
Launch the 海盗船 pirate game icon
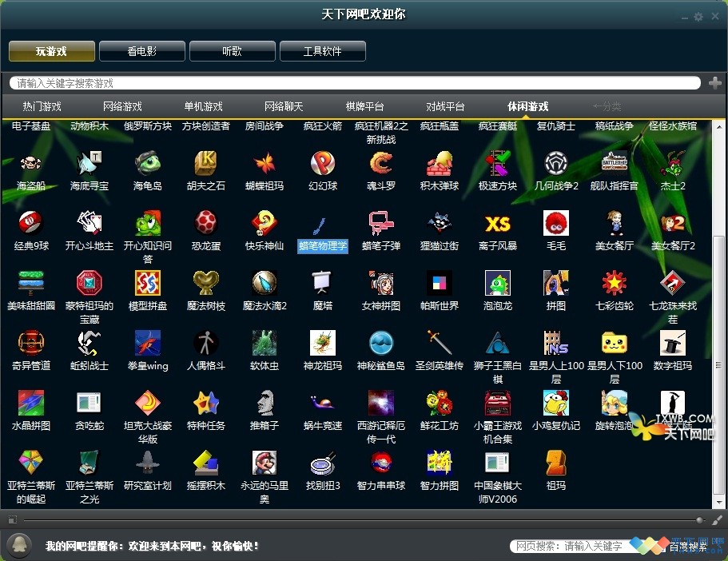tap(30, 165)
